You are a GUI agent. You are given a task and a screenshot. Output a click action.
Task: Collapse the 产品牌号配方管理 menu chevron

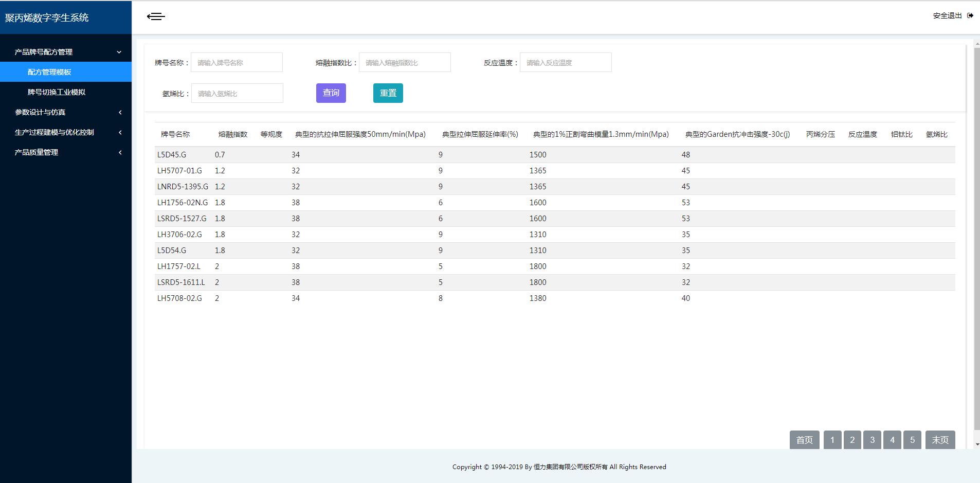pos(119,52)
